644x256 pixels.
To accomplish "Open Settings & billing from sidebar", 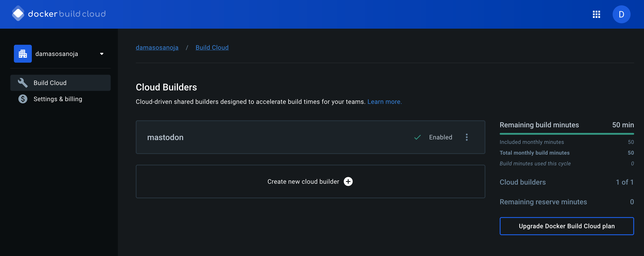I will click(x=58, y=99).
